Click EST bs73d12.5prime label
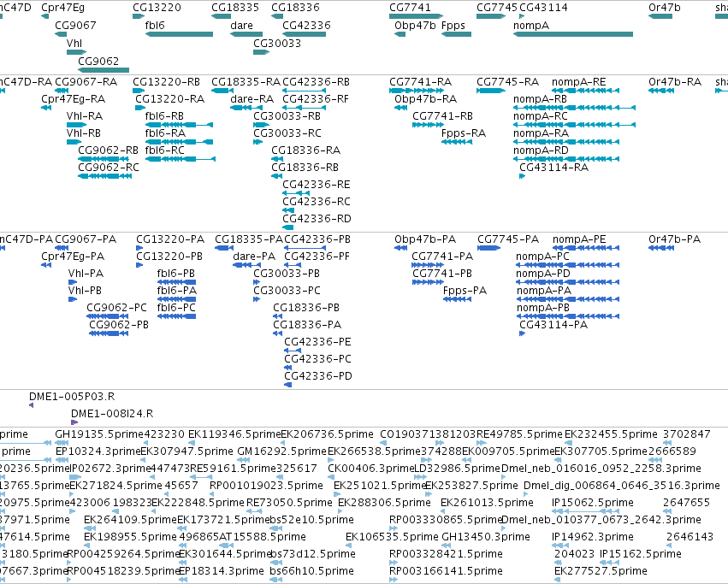The width and height of the screenshot is (728, 584). pos(312,554)
